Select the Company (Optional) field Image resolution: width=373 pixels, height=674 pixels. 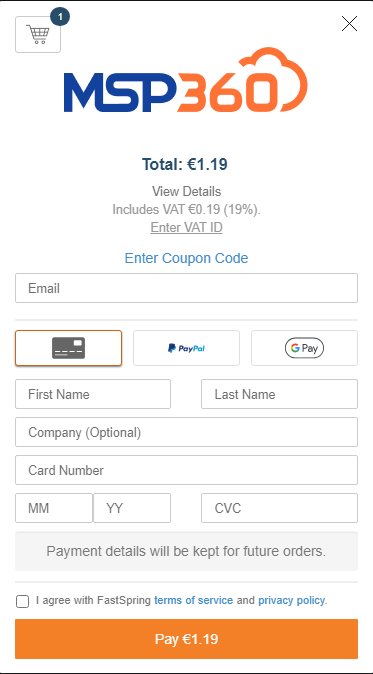coord(186,432)
